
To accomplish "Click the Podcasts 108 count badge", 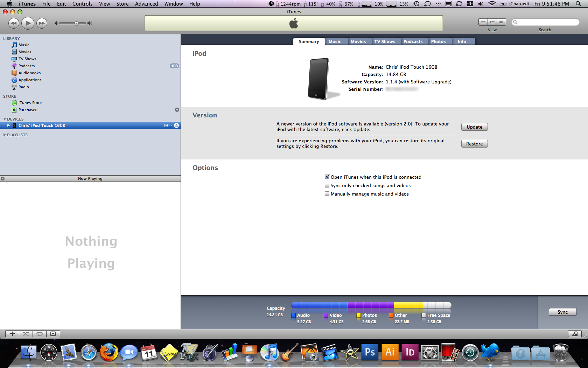I will (x=174, y=66).
